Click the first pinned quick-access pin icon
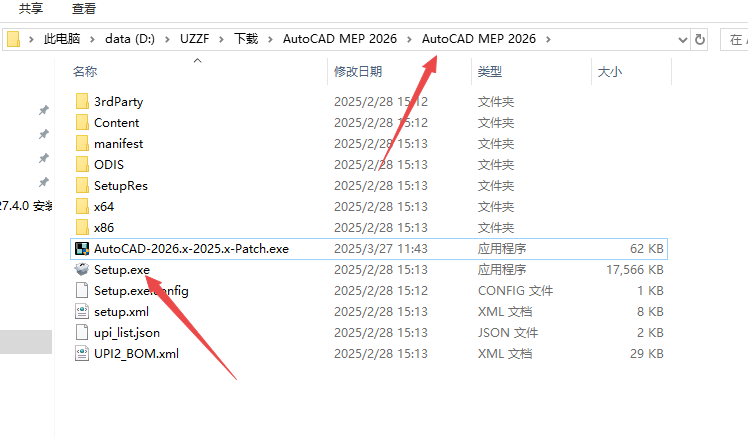The height and width of the screenshot is (437, 748). pyautogui.click(x=43, y=110)
